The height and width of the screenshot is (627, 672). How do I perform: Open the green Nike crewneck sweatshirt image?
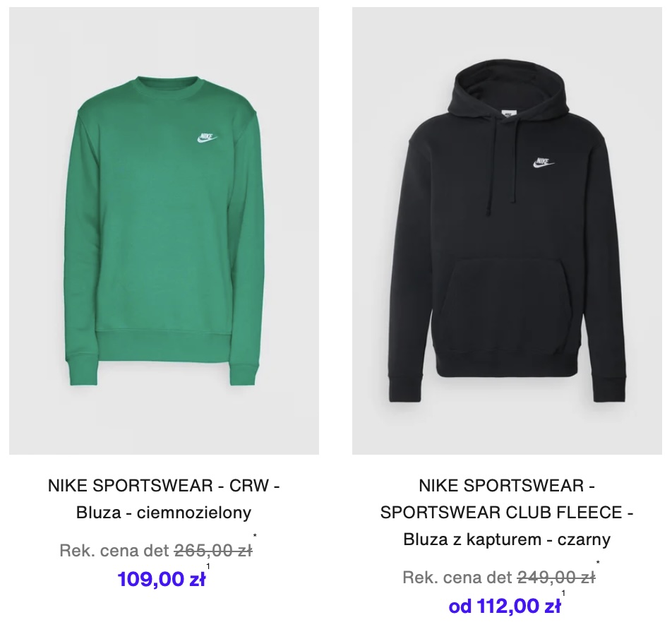164,231
